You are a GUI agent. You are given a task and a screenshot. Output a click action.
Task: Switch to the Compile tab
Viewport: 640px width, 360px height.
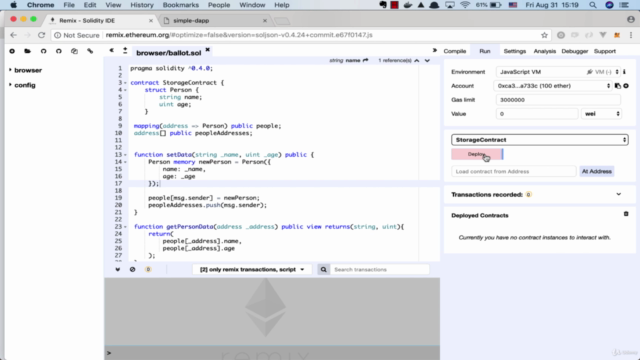[x=455, y=51]
